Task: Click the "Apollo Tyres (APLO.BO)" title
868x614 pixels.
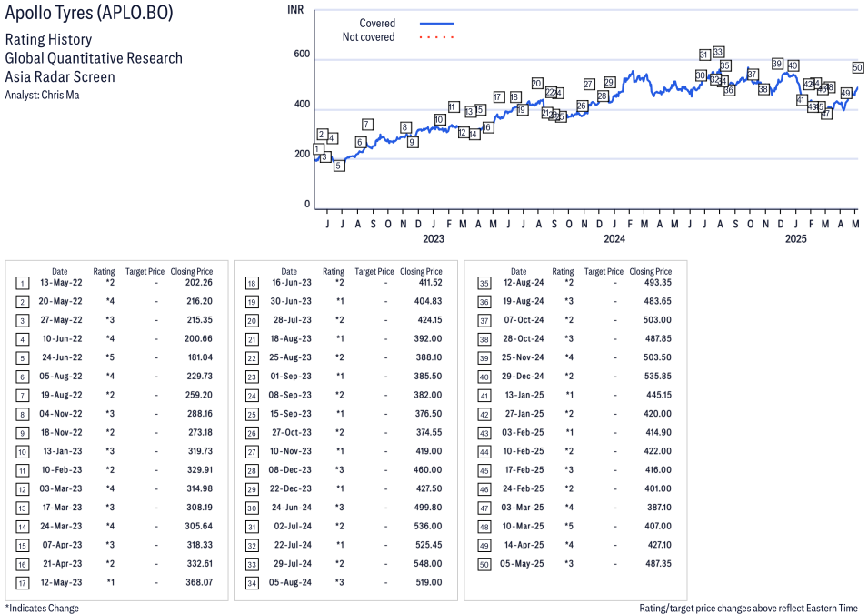Action: pos(89,13)
